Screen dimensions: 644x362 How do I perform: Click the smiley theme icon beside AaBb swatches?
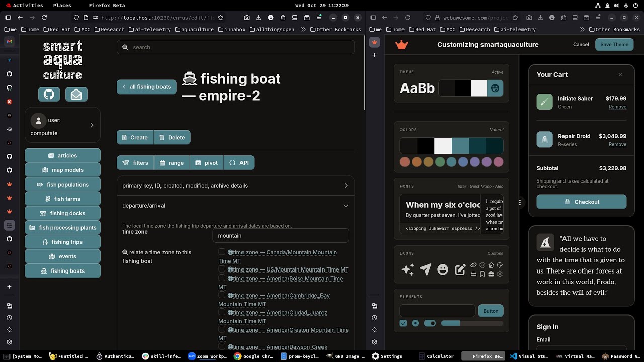tap(495, 88)
